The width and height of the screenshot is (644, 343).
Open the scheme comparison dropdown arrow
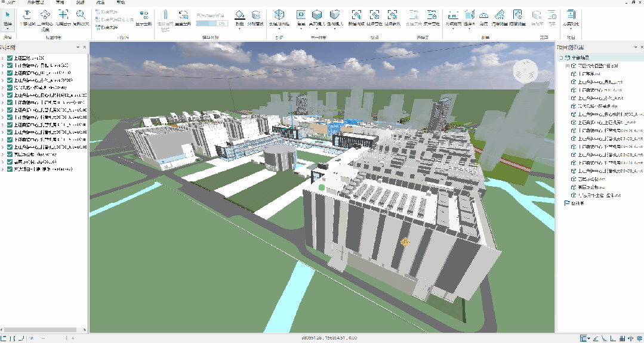coord(571,29)
